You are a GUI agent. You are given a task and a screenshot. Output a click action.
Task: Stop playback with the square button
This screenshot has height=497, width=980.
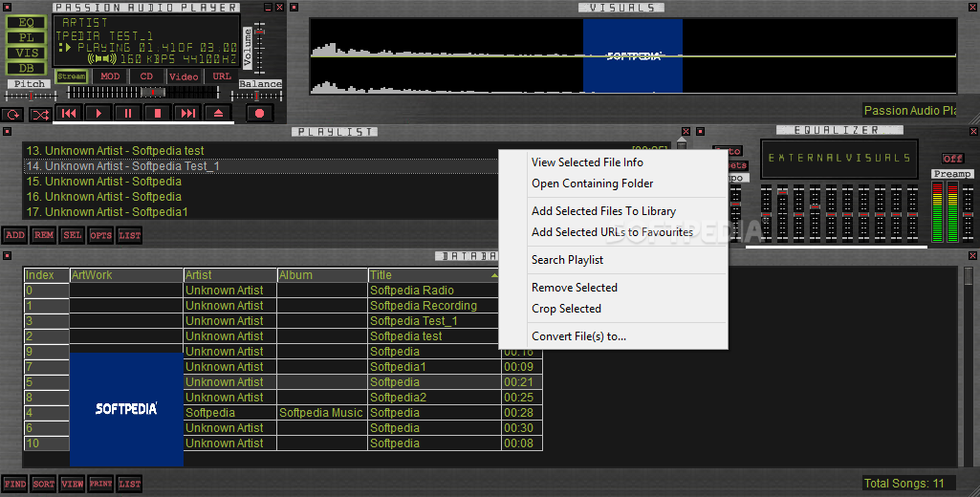pyautogui.click(x=158, y=113)
